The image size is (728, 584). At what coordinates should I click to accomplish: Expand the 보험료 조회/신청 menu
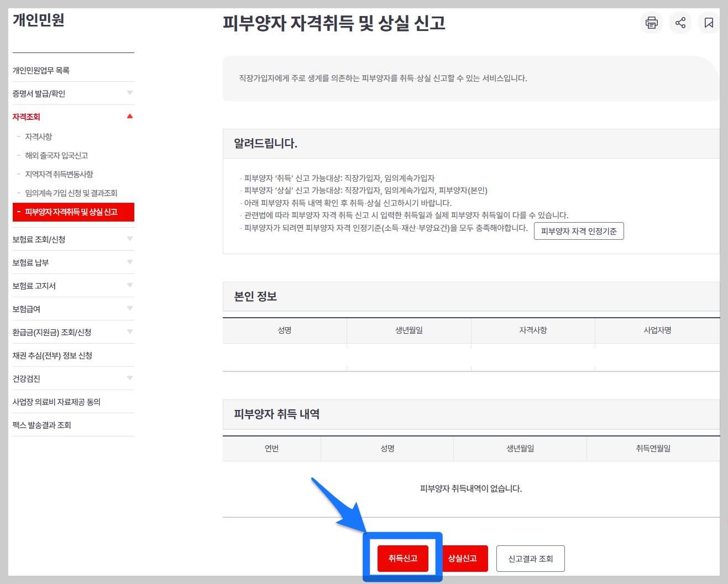pyautogui.click(x=73, y=239)
